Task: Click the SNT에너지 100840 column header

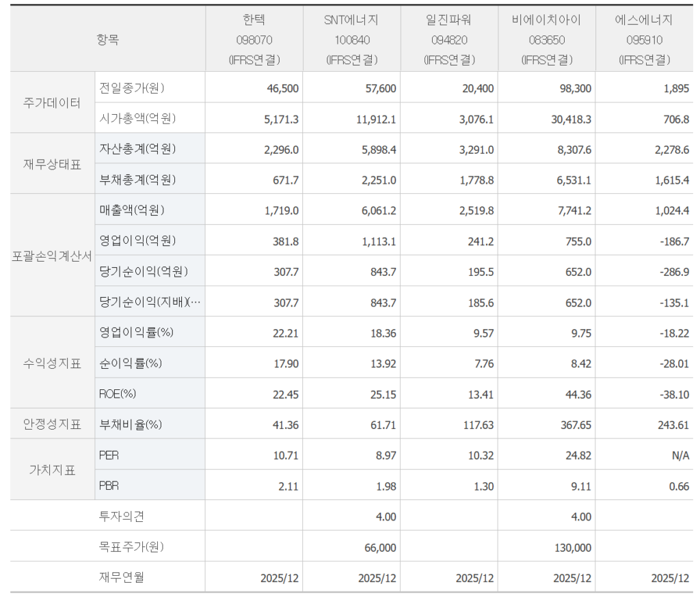Action: (x=352, y=39)
